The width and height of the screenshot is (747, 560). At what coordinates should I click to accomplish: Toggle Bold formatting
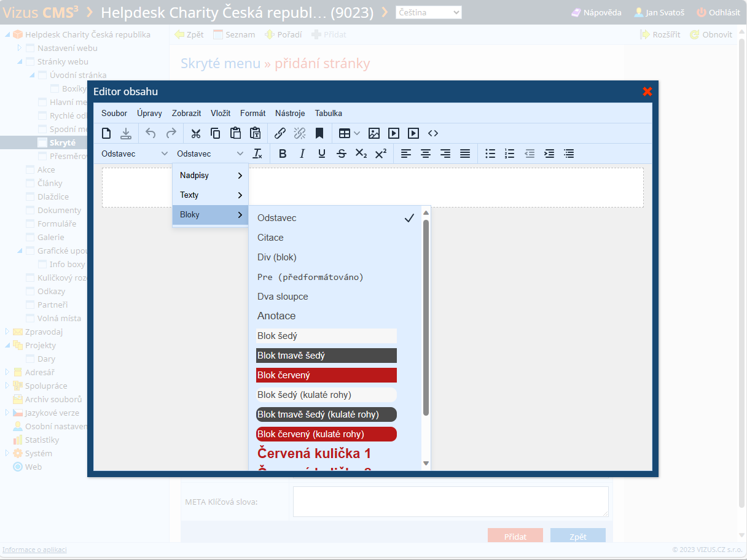pyautogui.click(x=283, y=154)
